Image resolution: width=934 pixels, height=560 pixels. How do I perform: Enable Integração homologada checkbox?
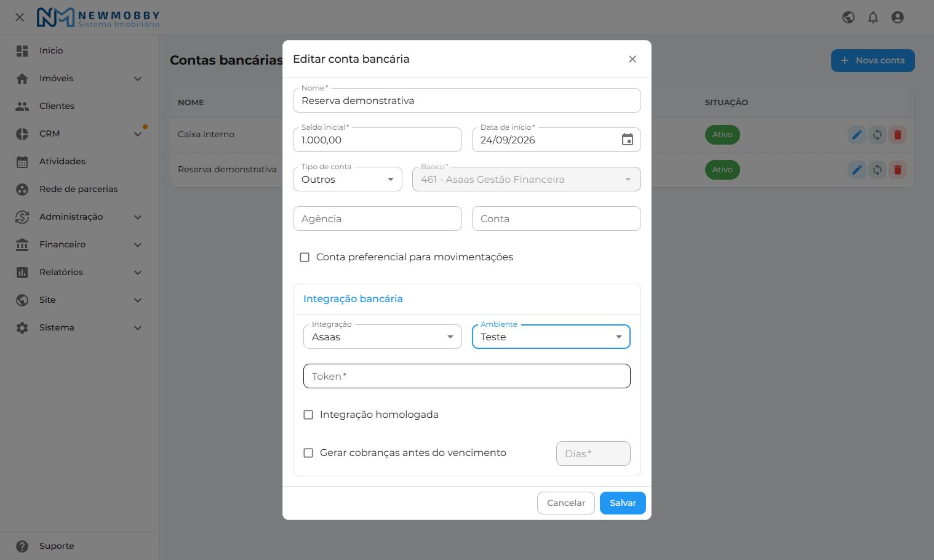308,415
